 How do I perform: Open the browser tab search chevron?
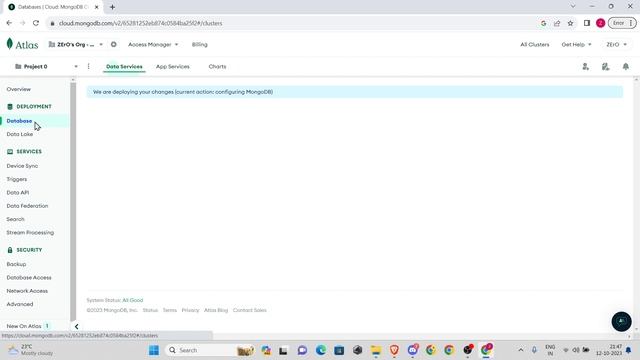pos(573,7)
